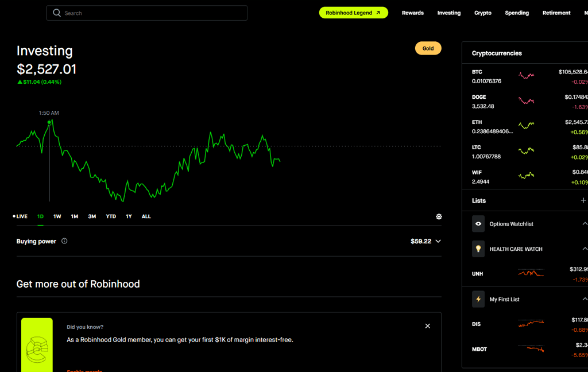Click the chart settings gear icon
The image size is (588, 372).
439,216
